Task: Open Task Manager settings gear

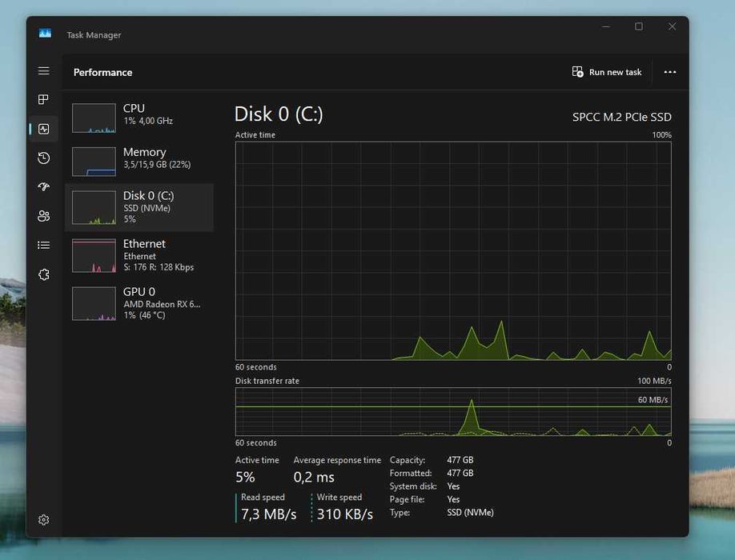Action: pos(43,520)
